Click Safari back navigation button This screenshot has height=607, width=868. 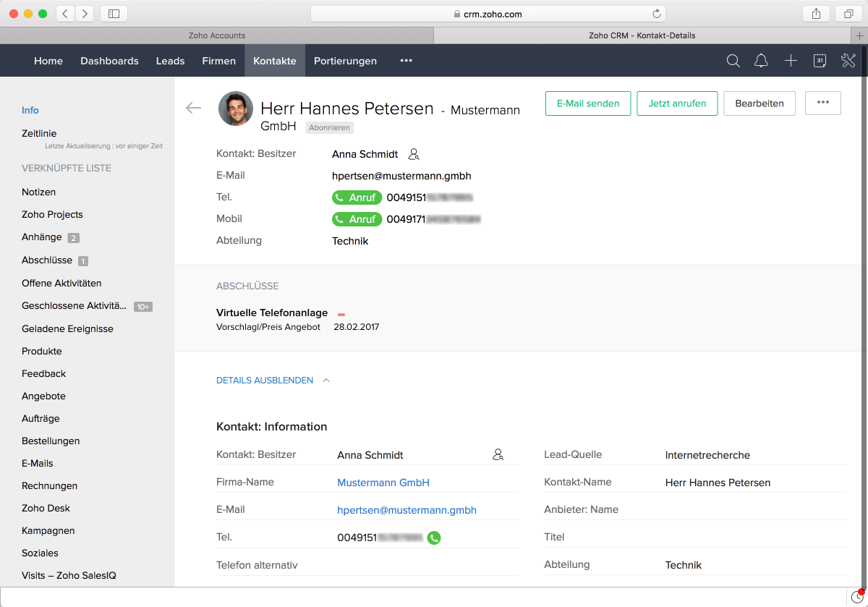65,14
